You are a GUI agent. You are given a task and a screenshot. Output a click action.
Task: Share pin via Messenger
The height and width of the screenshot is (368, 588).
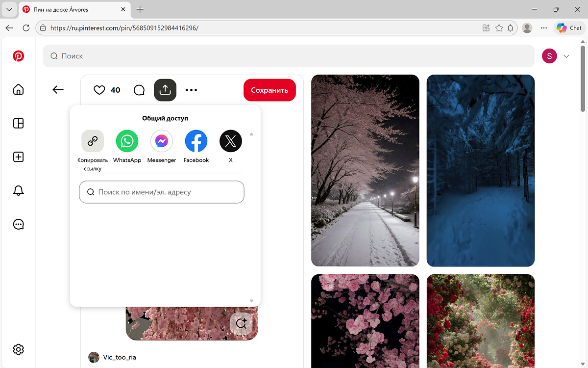(162, 142)
